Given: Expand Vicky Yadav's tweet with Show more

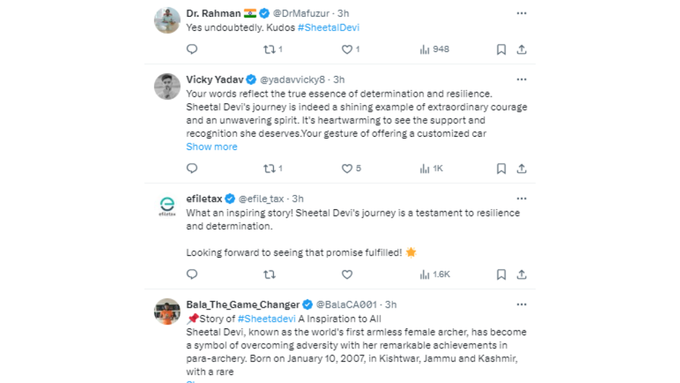Looking at the screenshot, I should pyautogui.click(x=212, y=147).
